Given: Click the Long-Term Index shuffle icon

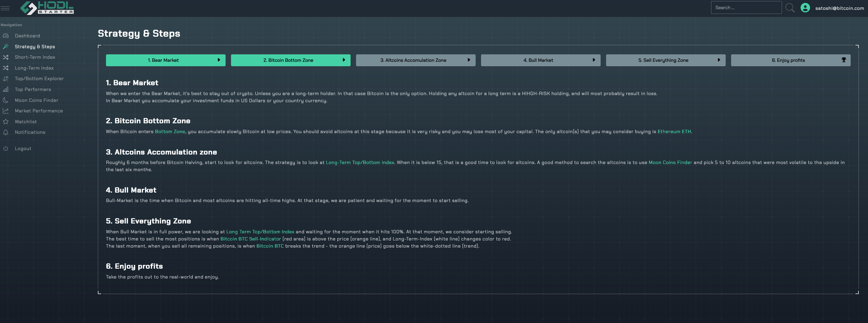Looking at the screenshot, I should (6, 68).
